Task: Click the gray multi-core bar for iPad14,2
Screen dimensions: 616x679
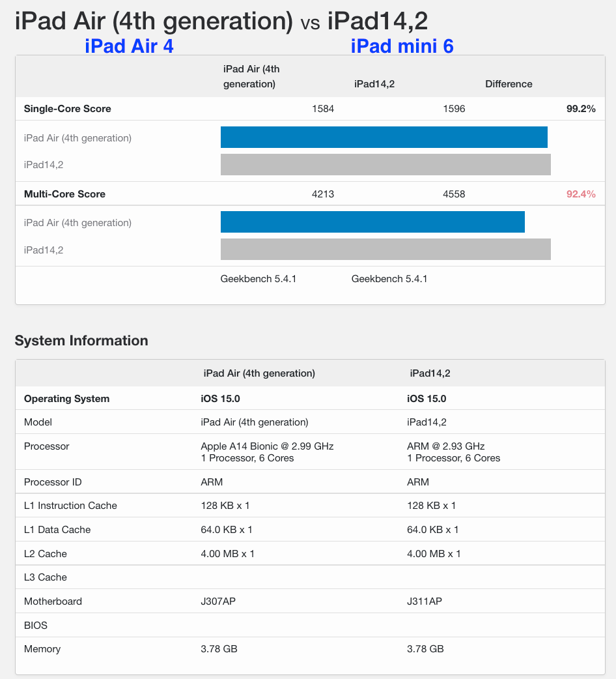Action: (385, 250)
